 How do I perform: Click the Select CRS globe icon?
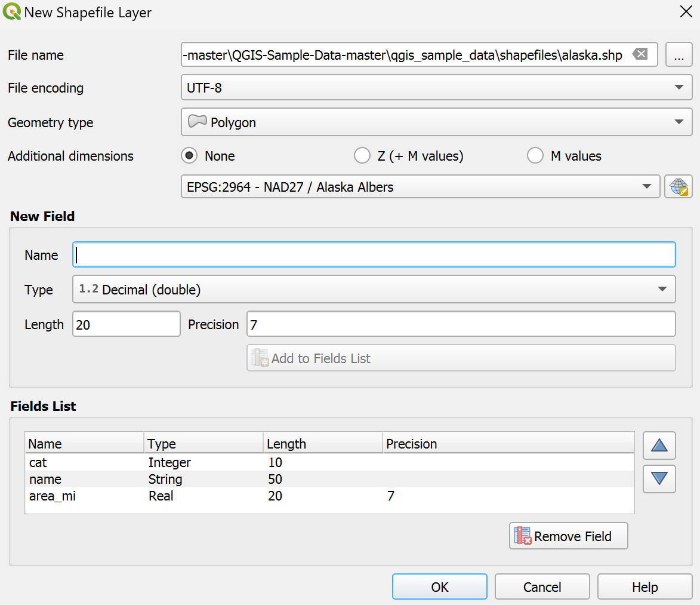coord(679,187)
